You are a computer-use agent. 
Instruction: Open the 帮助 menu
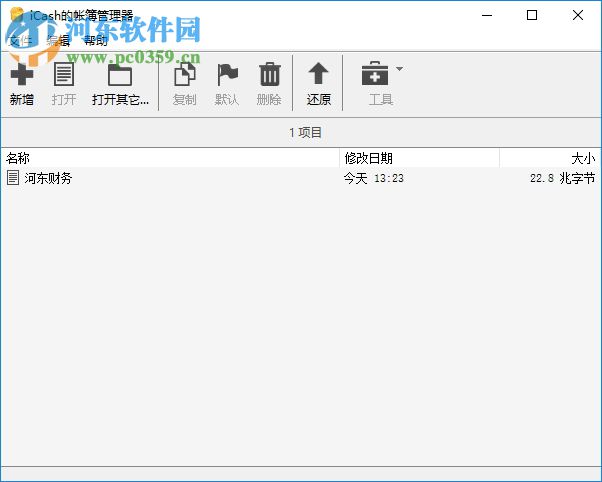(x=96, y=40)
